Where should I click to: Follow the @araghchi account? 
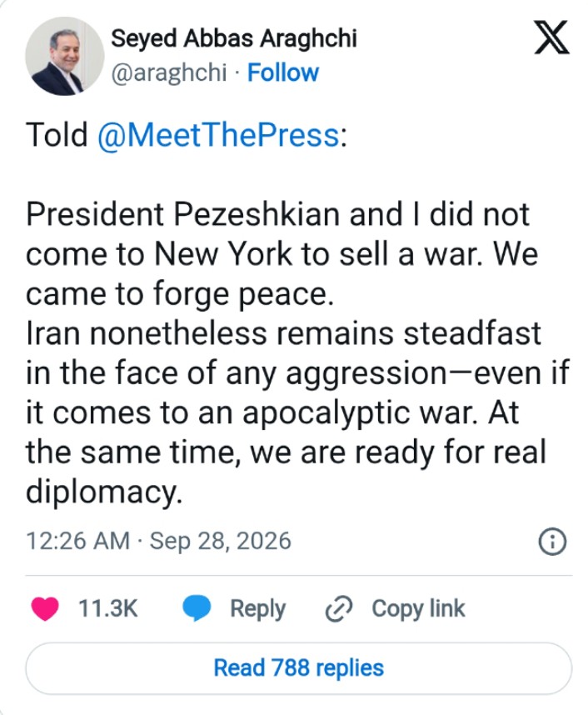click(x=282, y=72)
